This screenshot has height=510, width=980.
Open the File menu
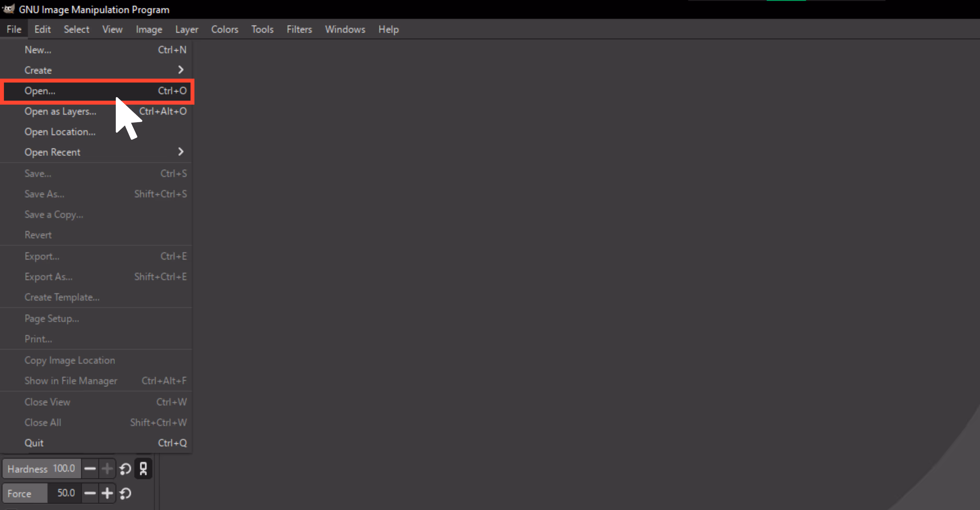(14, 29)
